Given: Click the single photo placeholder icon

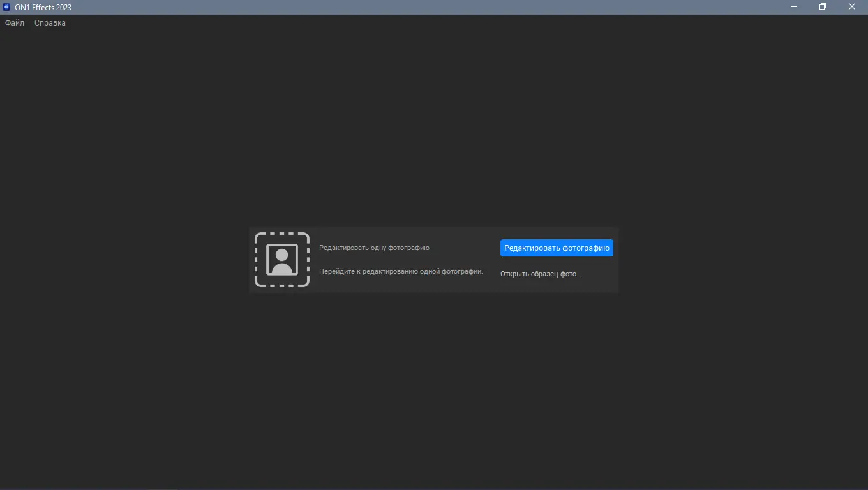Looking at the screenshot, I should (x=282, y=260).
